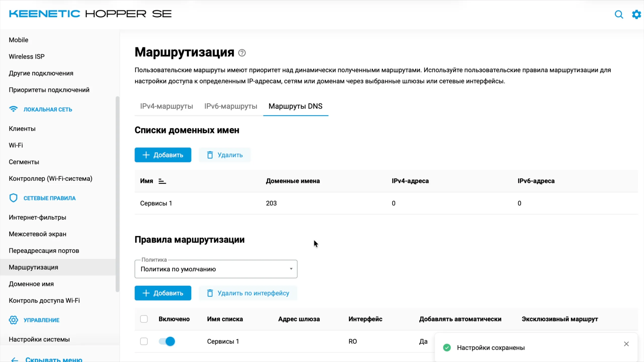This screenshot has height=362, width=644.
Task: Close the Настройки сохранены notification
Action: tap(626, 344)
